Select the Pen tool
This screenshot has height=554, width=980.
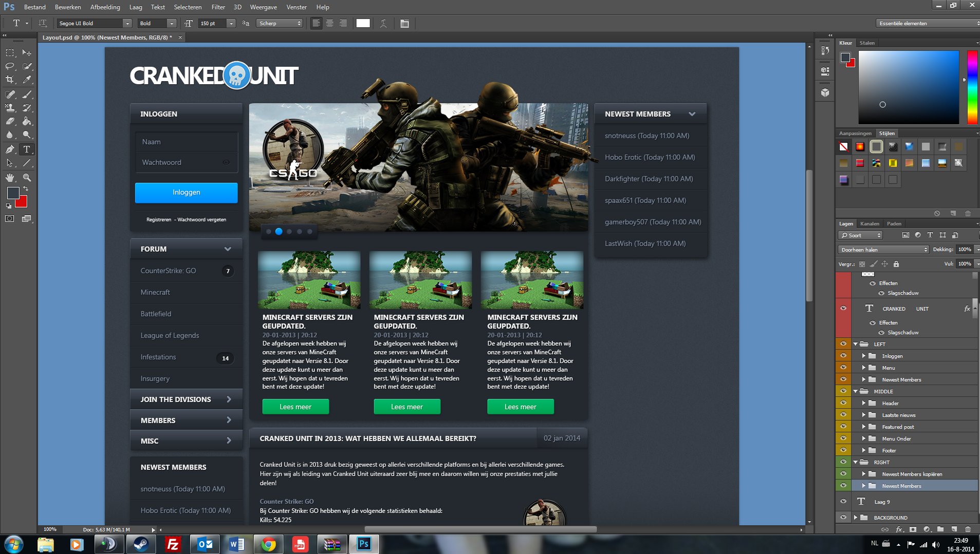pyautogui.click(x=10, y=149)
